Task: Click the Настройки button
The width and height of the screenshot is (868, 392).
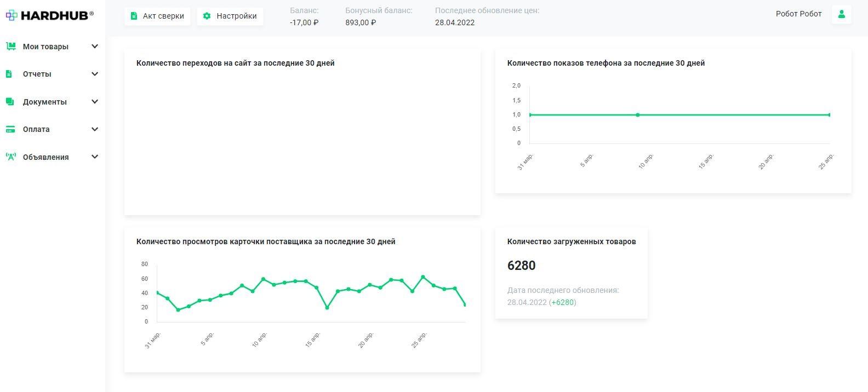Action: 230,16
